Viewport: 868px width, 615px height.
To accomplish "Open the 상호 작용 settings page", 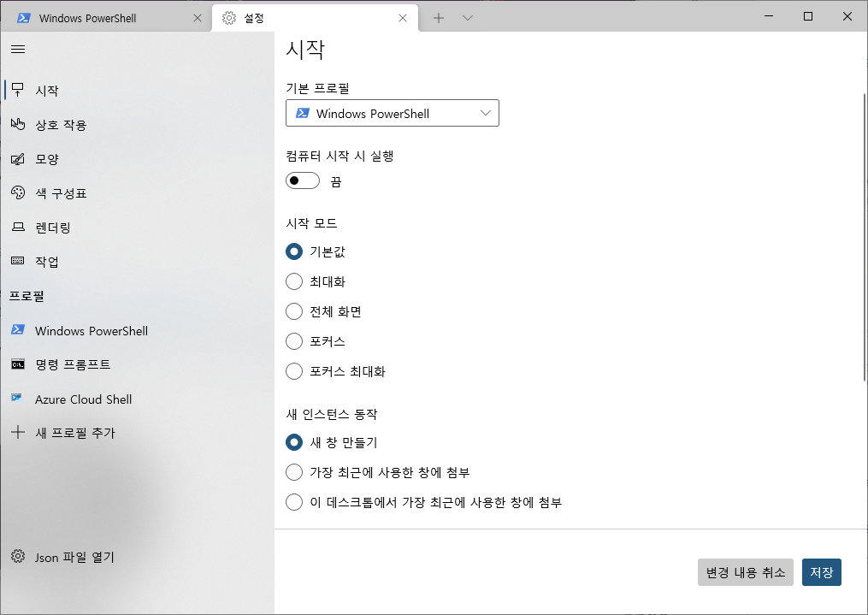I will 137,124.
